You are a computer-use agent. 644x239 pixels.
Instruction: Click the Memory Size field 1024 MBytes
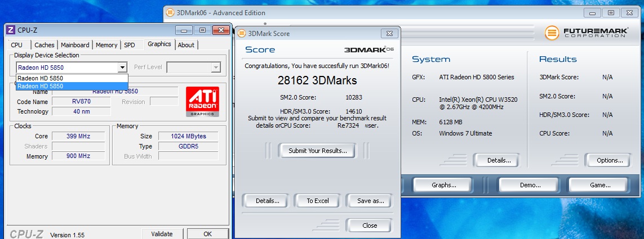(189, 136)
